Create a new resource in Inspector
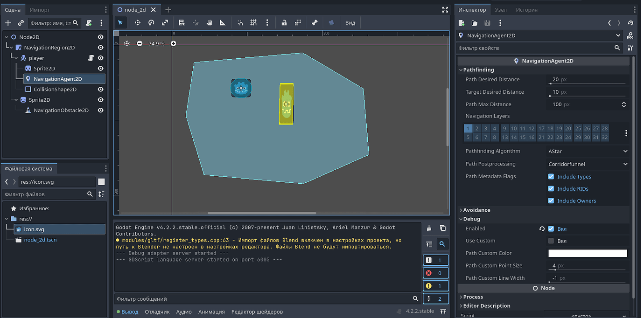 click(462, 23)
